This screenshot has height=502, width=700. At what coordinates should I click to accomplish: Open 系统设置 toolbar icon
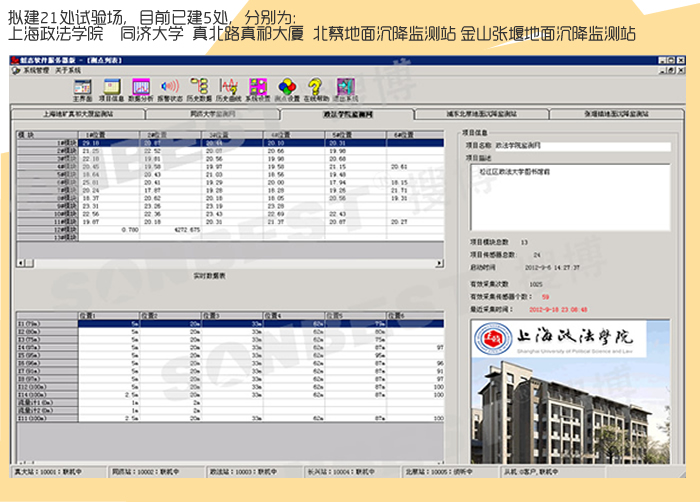(257, 89)
